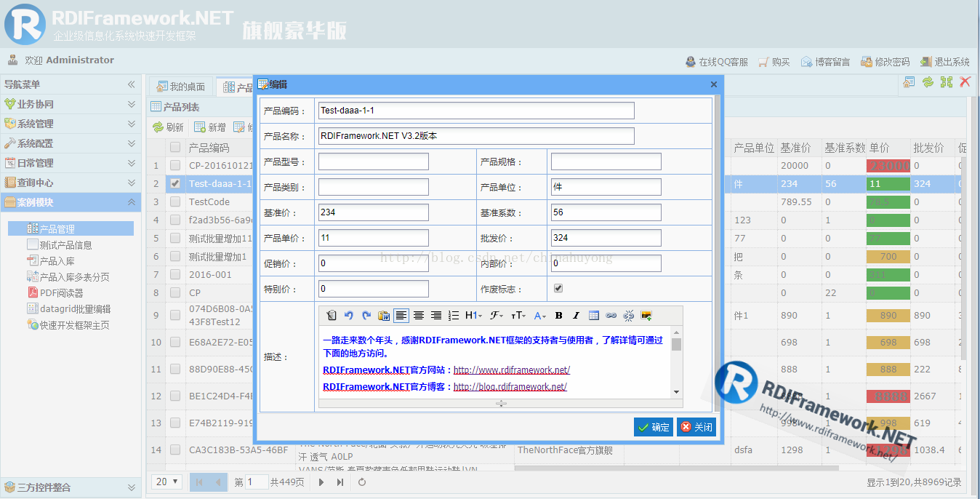Click into the 产品编码 input field
The height and width of the screenshot is (499, 980).
(x=476, y=111)
